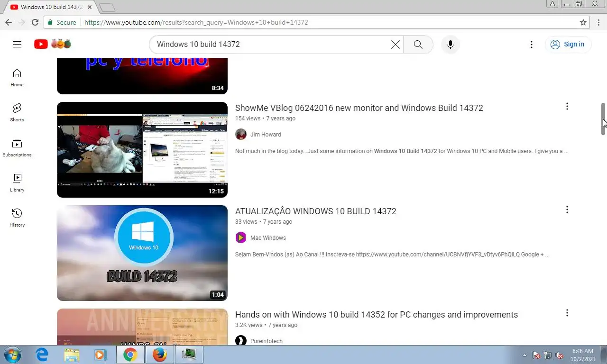Click the browser address bar URL
The height and width of the screenshot is (364, 607).
[196, 22]
